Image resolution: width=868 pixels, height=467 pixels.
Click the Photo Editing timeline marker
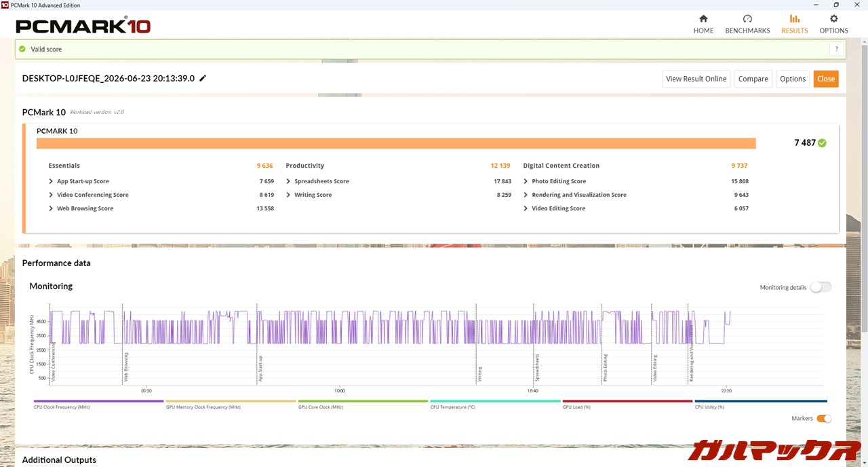(x=606, y=368)
